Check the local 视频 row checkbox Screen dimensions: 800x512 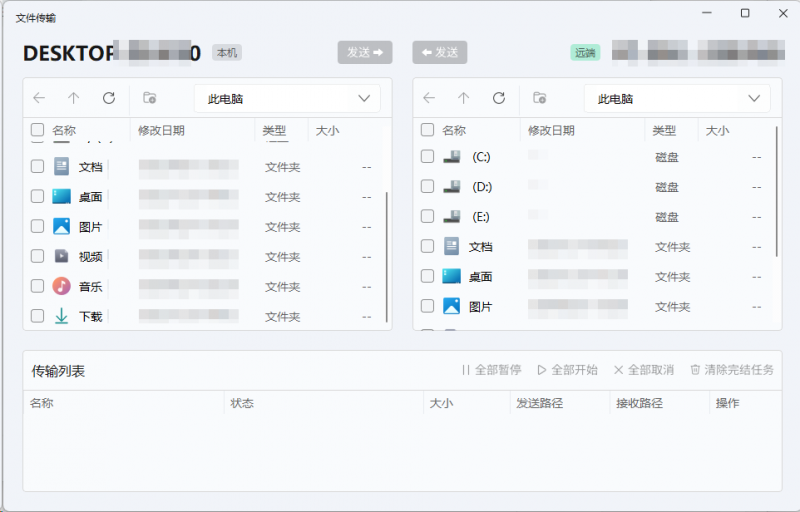pos(37,256)
